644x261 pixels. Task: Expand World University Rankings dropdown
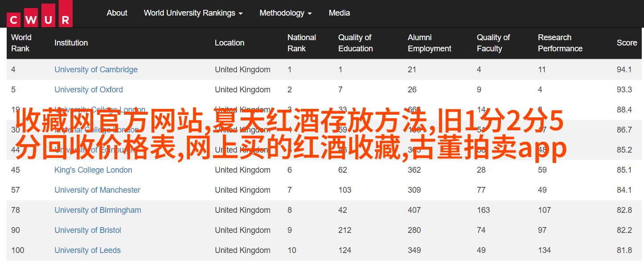pyautogui.click(x=193, y=13)
